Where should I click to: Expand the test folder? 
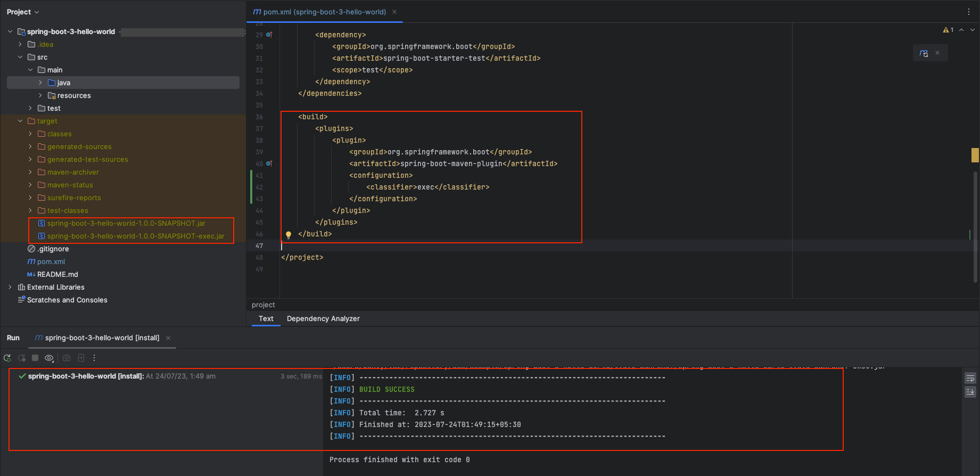point(30,108)
